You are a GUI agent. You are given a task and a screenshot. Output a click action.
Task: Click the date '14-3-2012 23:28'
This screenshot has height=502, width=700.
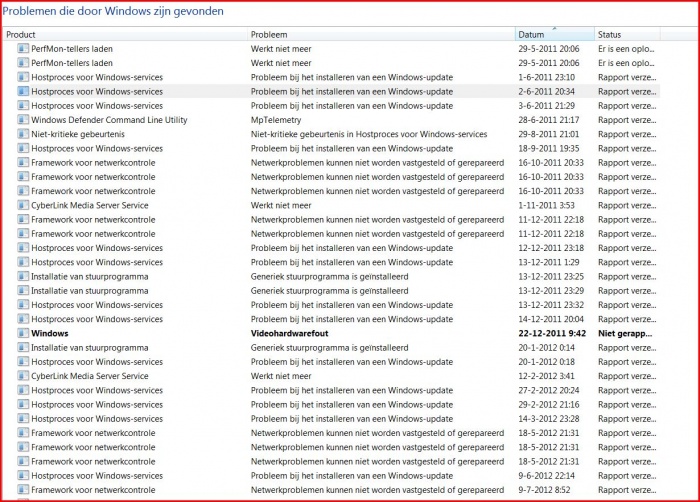coord(549,419)
